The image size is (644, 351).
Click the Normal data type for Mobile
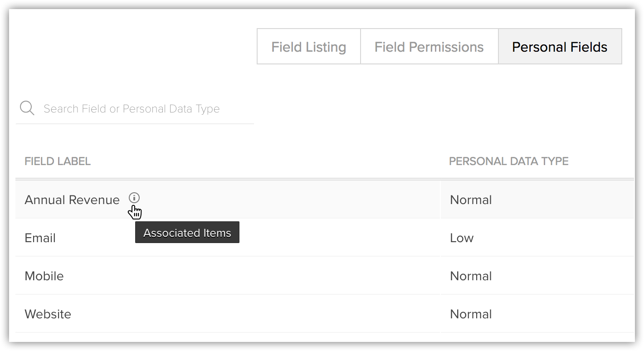coord(471,276)
